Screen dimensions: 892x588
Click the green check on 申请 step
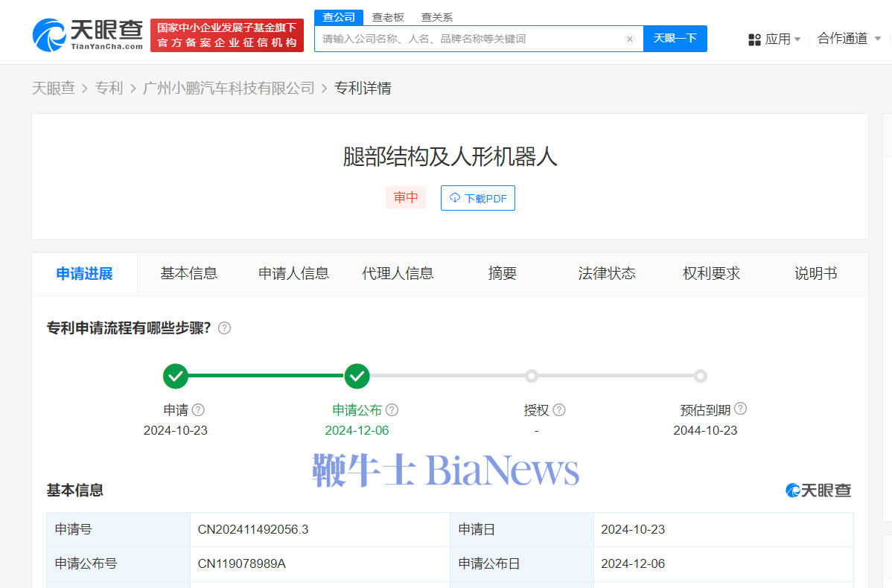[176, 376]
